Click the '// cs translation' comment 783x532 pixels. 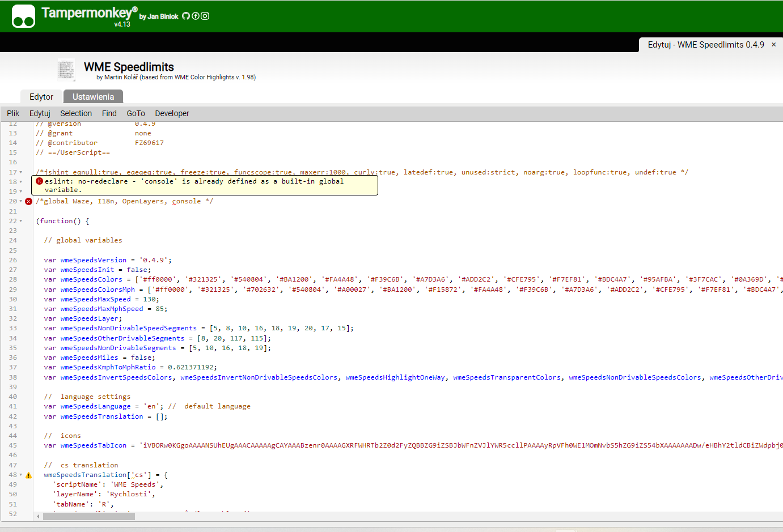click(x=81, y=465)
